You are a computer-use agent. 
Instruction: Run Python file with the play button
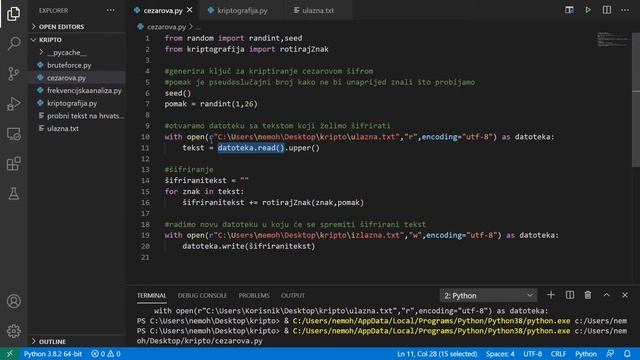pos(588,10)
